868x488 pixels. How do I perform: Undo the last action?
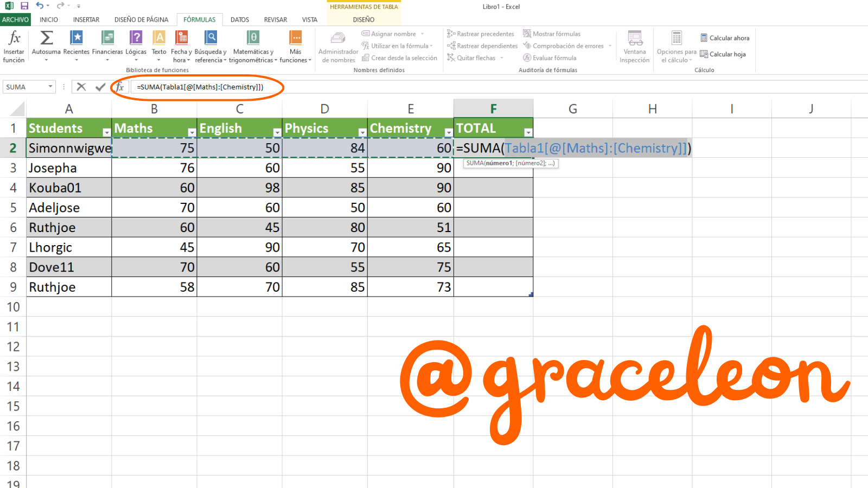coord(40,6)
